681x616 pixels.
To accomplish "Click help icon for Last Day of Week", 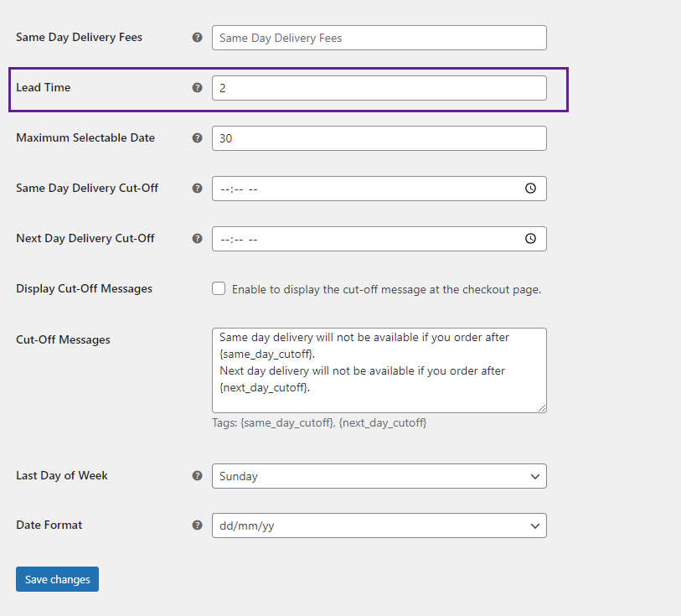I will tap(197, 476).
